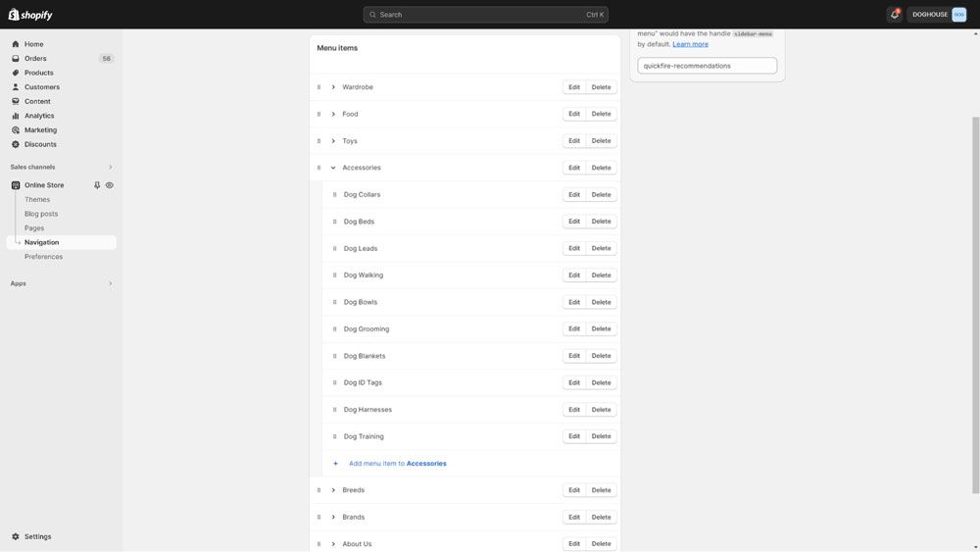View online store via eye icon
980x552 pixels.
pos(110,185)
